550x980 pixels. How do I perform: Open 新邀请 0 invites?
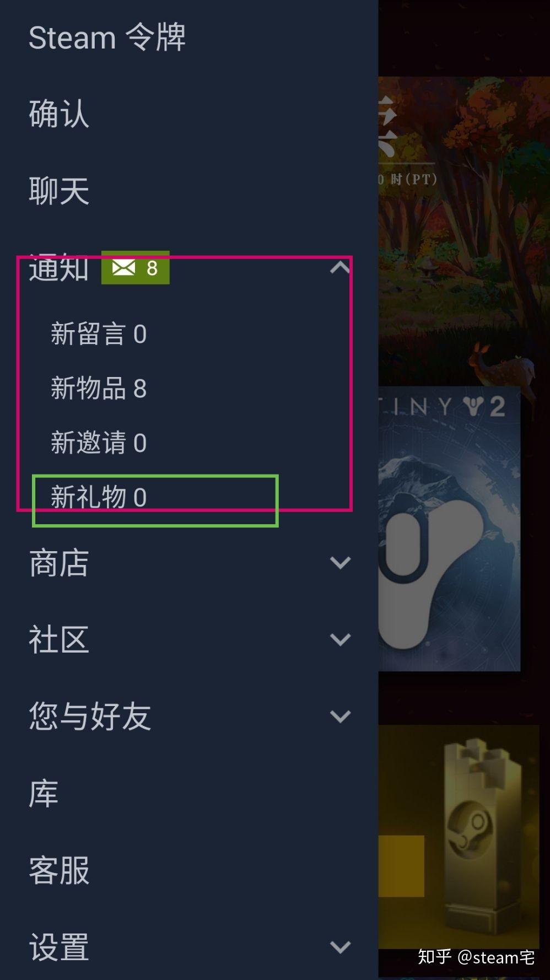coord(99,443)
